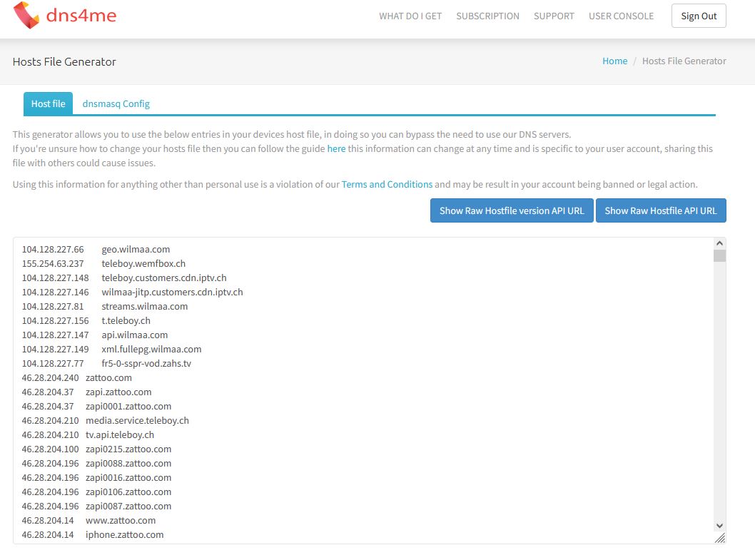The width and height of the screenshot is (755, 560).
Task: Click the api.wilmaa.com entry
Action: pyautogui.click(x=134, y=335)
